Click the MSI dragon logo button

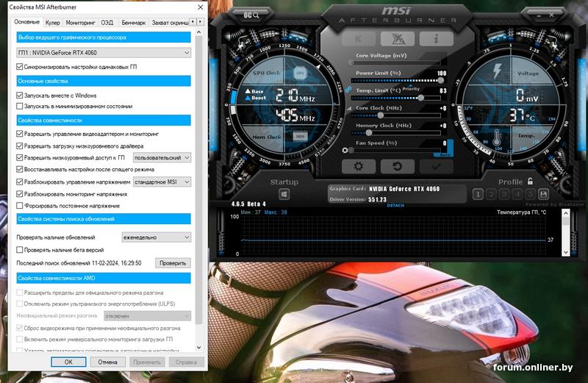pos(398,39)
